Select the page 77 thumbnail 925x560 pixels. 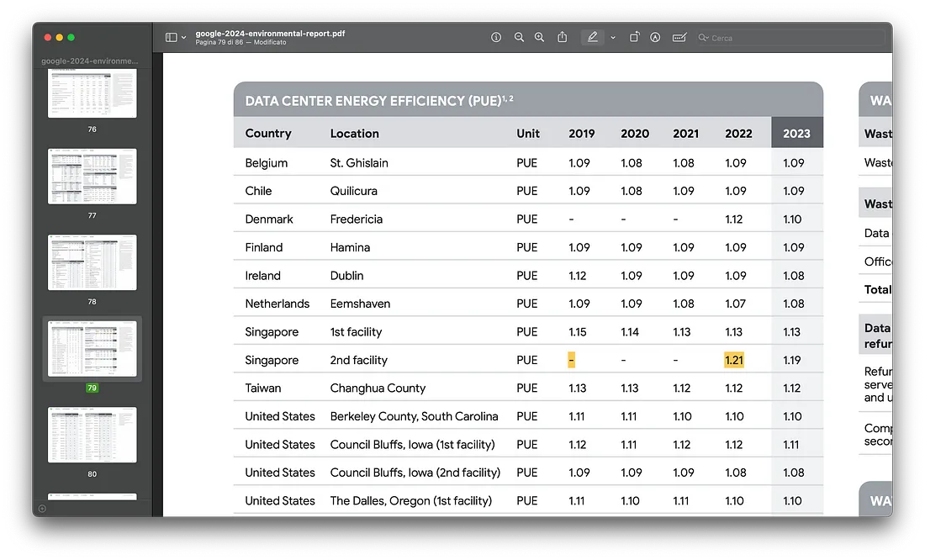[92, 177]
